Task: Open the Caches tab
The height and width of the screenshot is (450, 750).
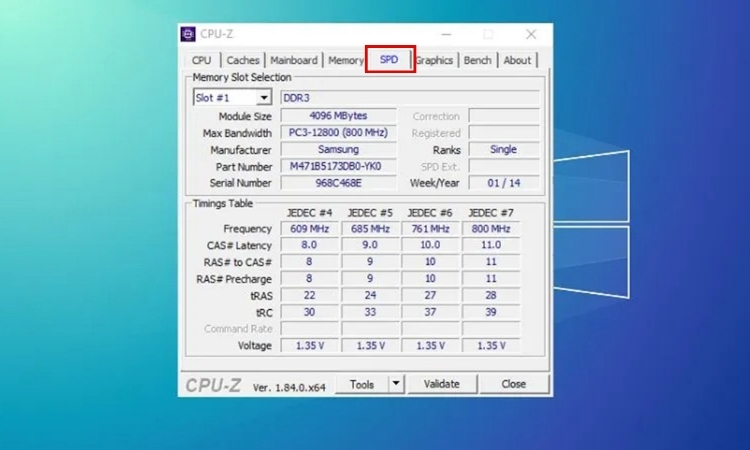Action: 243,60
